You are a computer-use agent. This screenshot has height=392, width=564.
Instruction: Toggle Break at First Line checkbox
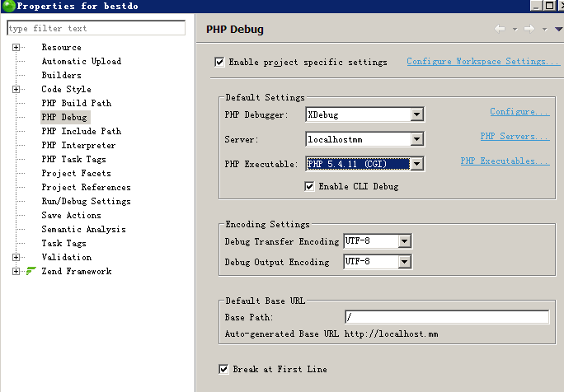coord(223,369)
